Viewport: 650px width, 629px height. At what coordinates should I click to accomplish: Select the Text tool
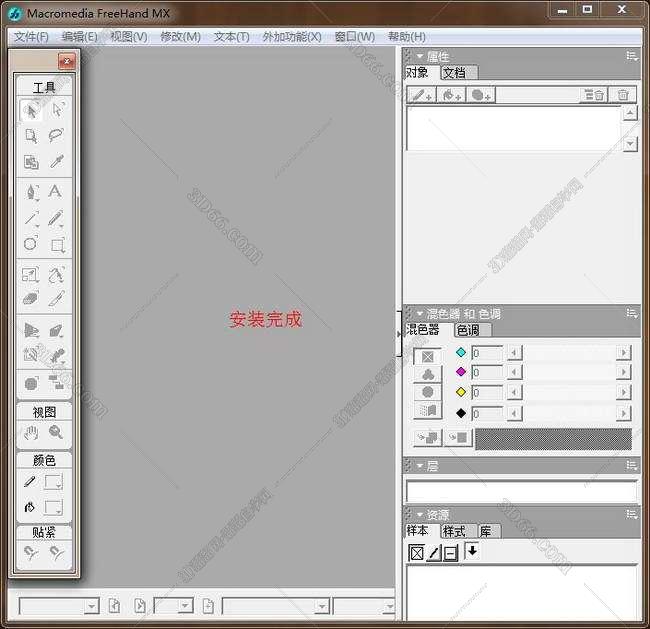tap(57, 191)
